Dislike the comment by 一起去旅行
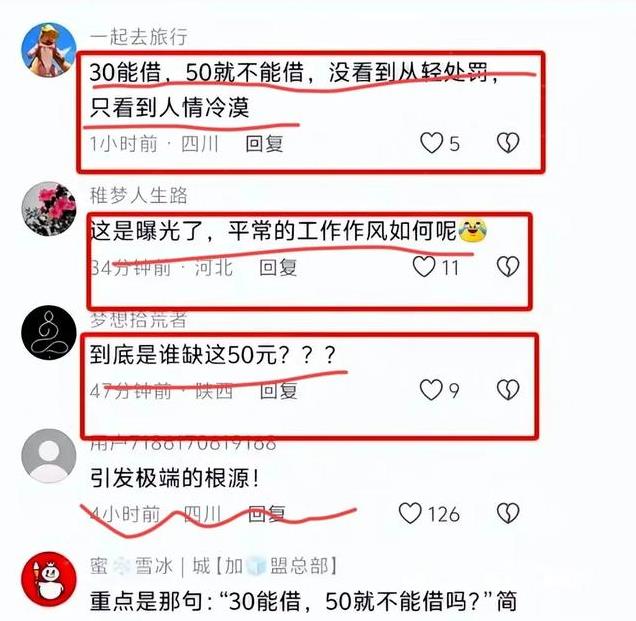This screenshot has height=621, width=636. (x=508, y=143)
